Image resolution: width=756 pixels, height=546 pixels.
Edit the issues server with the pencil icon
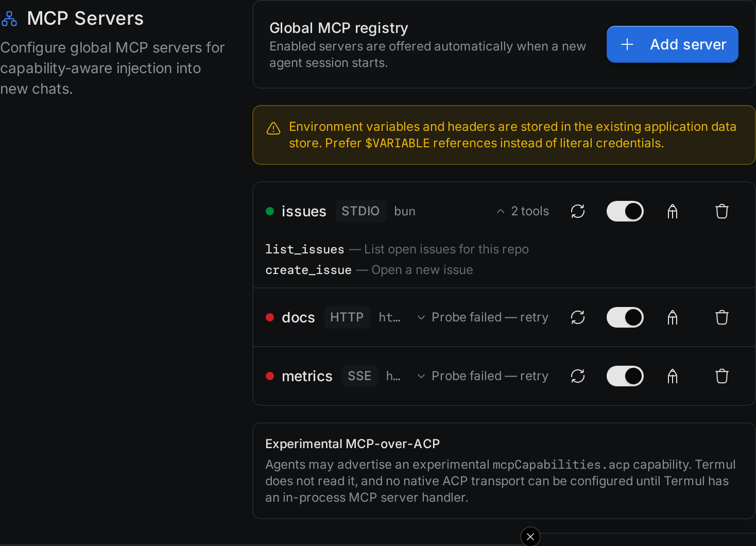click(673, 211)
